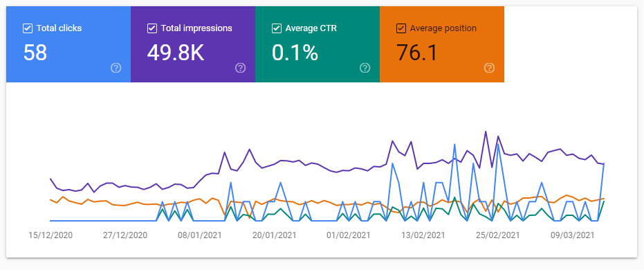
Task: Click the 09/03/2021 date label on axis
Action: (572, 235)
